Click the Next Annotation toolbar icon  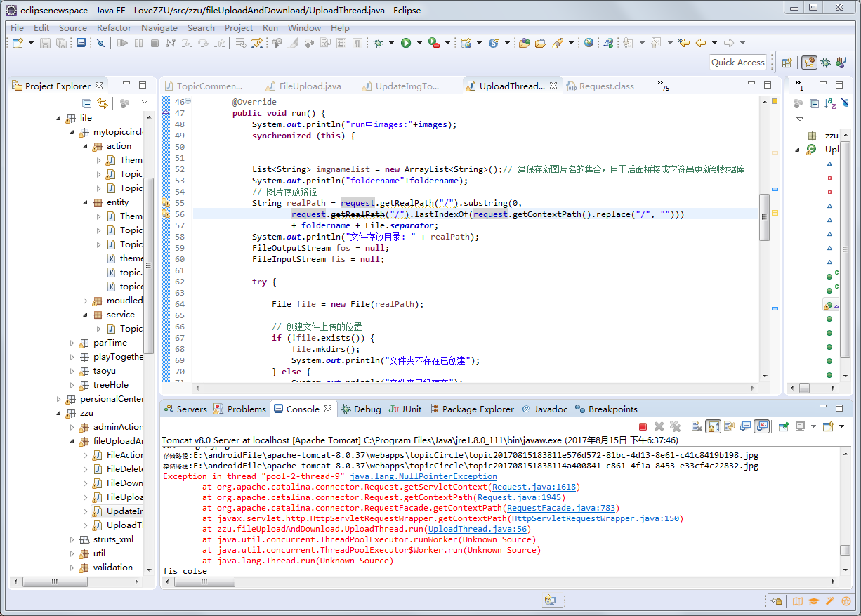click(628, 43)
